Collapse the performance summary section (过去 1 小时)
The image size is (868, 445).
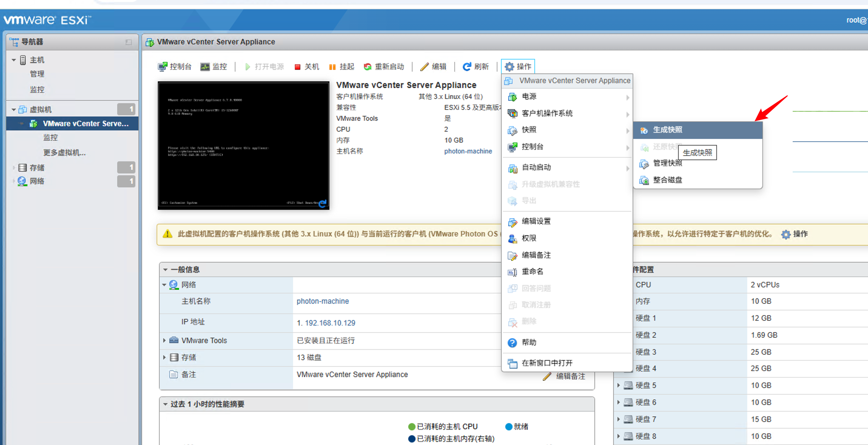166,404
